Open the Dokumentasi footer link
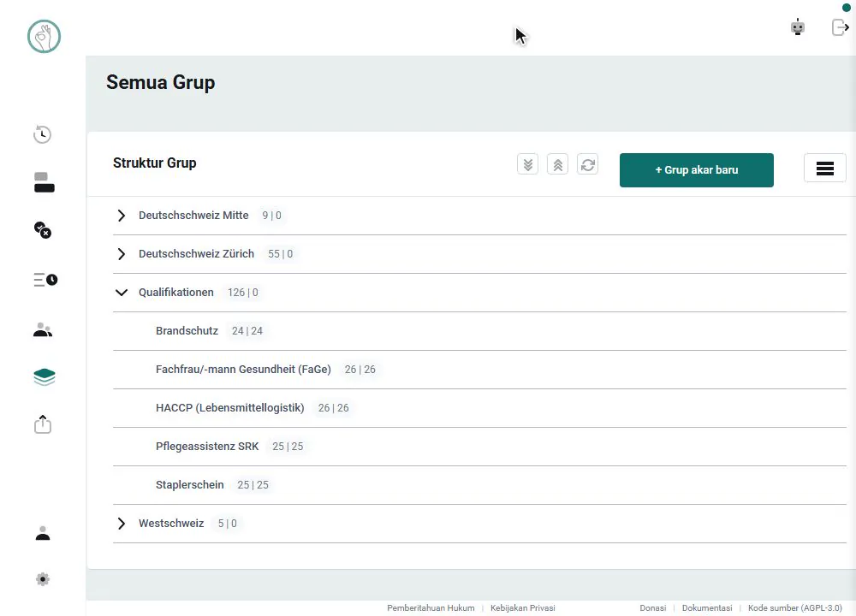856x616 pixels. coord(707,607)
